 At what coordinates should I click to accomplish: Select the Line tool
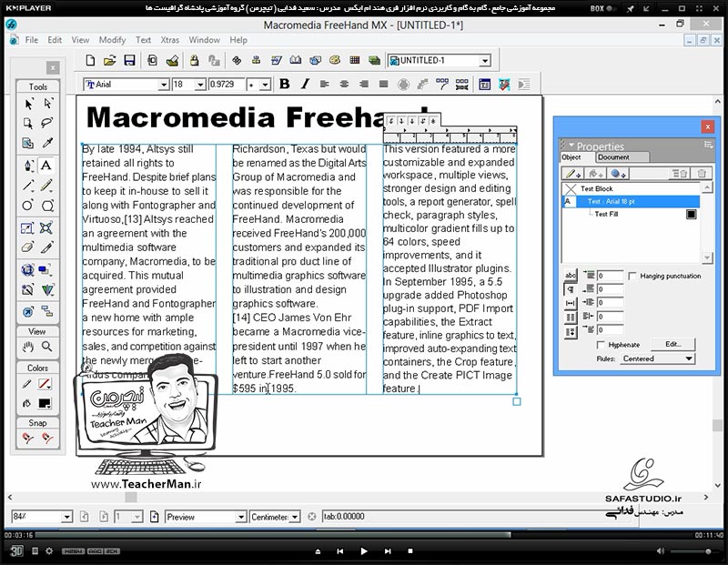28,186
